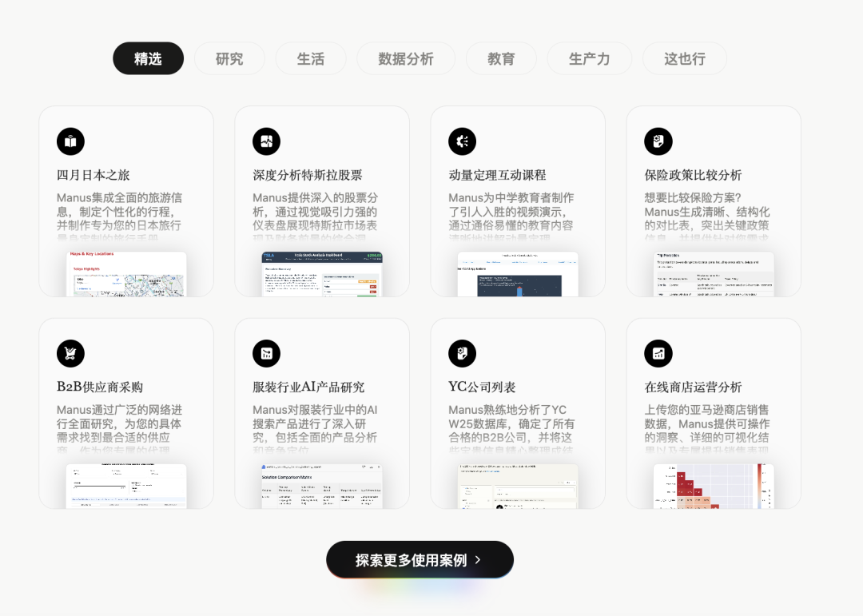863x616 pixels.
Task: Click description text starting Manus通过广泛的网络
Action: pyautogui.click(x=119, y=428)
